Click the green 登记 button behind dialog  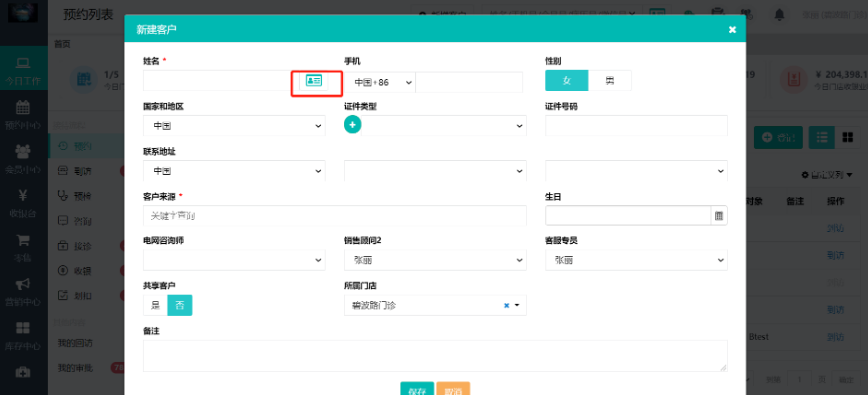778,137
